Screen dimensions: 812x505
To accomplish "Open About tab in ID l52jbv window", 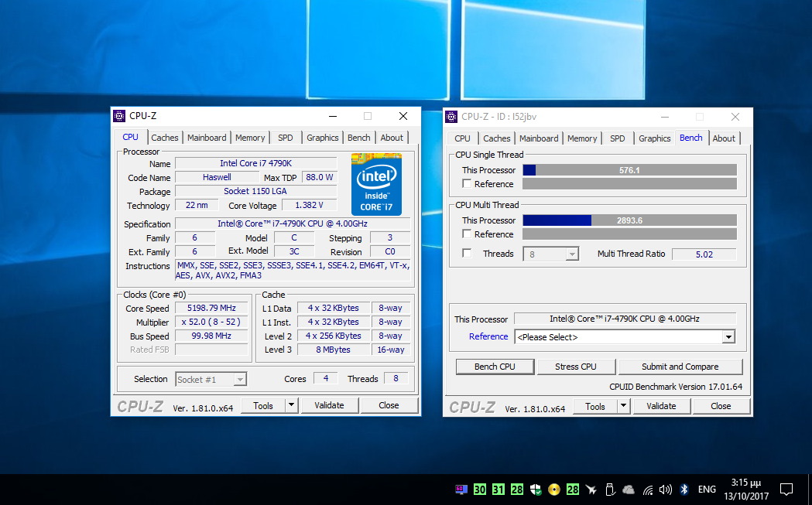I will (724, 138).
